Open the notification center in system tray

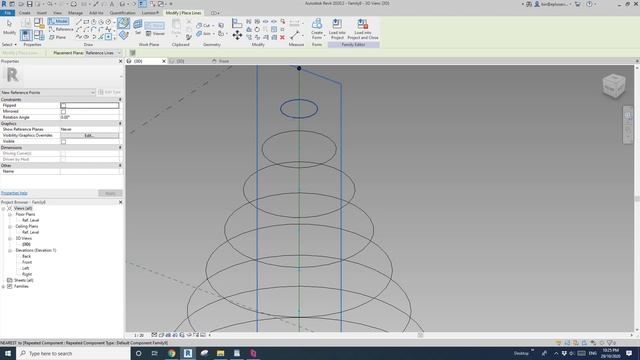(629, 353)
